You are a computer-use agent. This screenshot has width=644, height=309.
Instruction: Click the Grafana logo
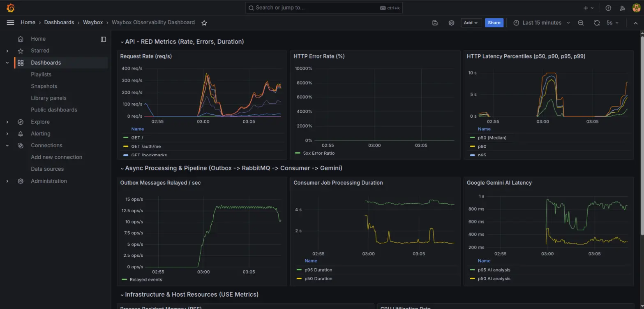tap(11, 8)
